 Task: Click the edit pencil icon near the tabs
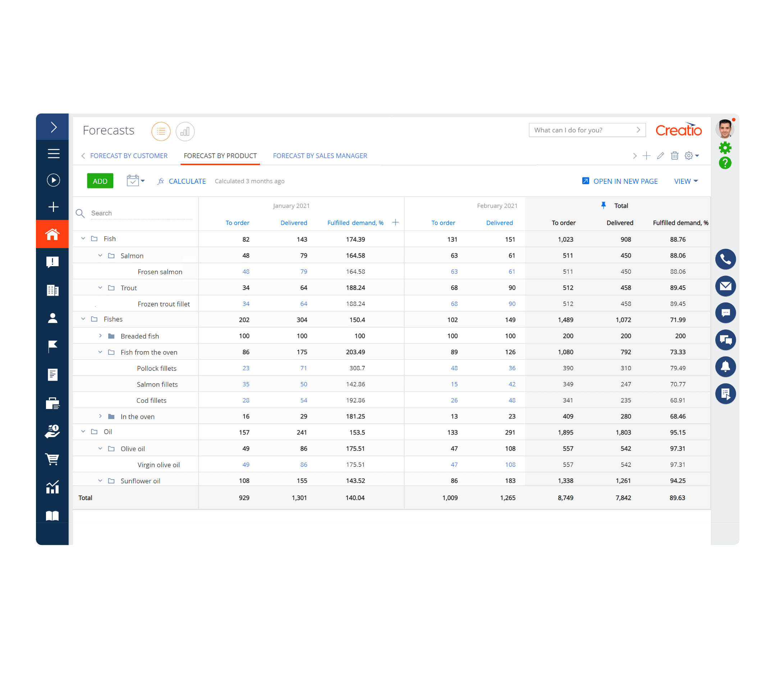(661, 156)
